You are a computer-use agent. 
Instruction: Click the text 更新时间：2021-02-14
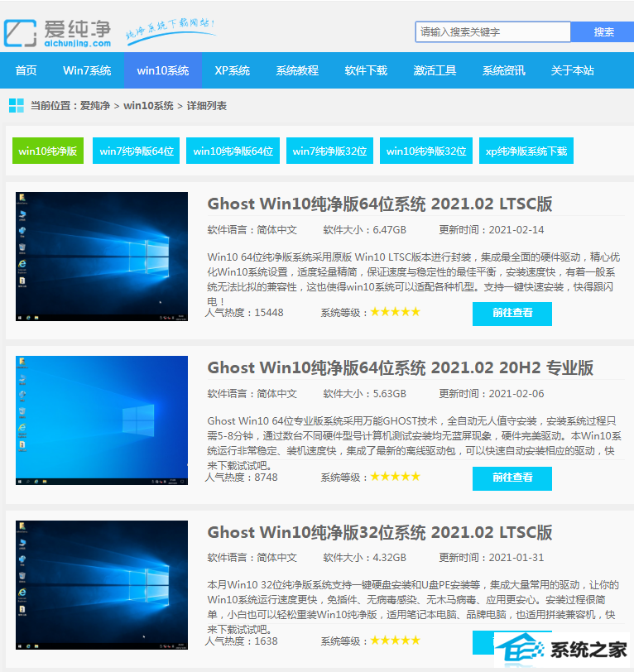(x=492, y=230)
